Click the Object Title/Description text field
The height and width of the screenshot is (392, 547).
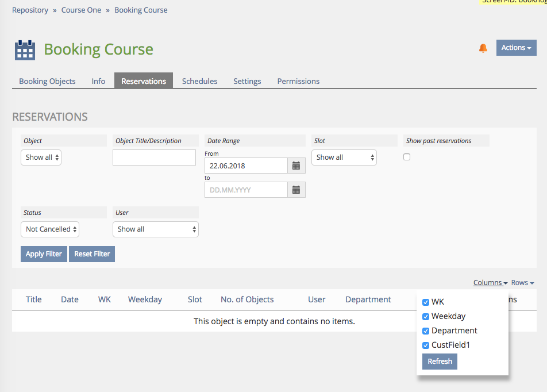click(154, 157)
